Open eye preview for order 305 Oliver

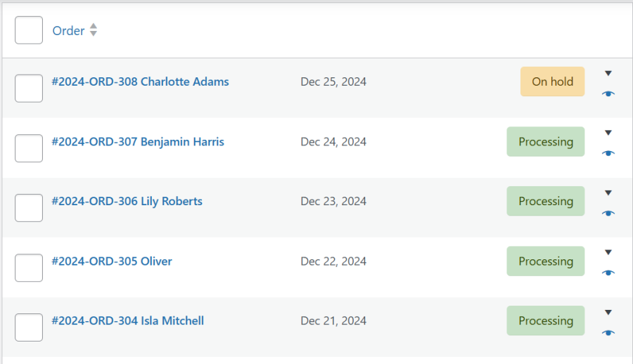pyautogui.click(x=608, y=273)
